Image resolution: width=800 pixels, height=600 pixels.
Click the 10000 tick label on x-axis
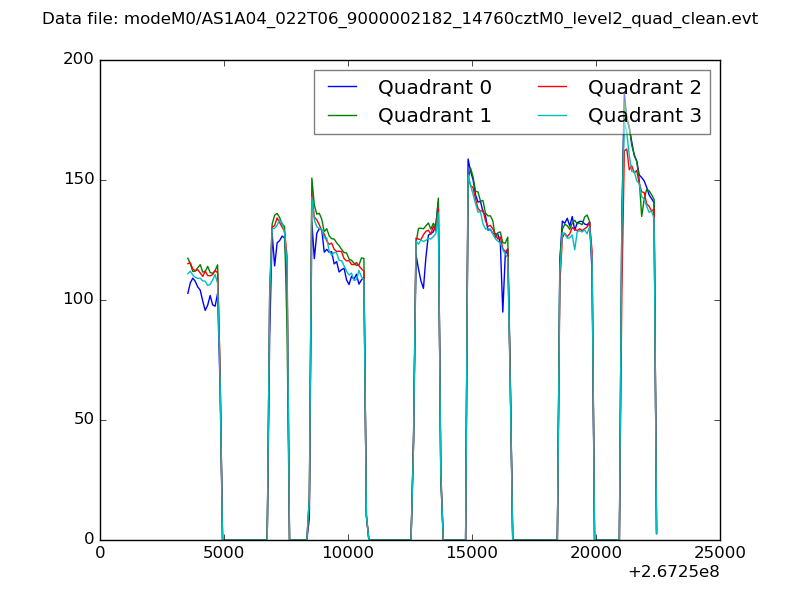coord(348,552)
